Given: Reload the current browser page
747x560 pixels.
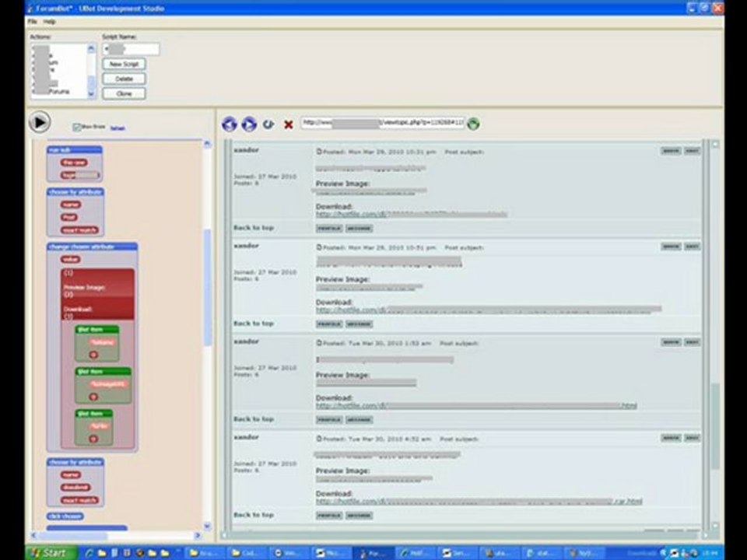Looking at the screenshot, I should tap(268, 124).
